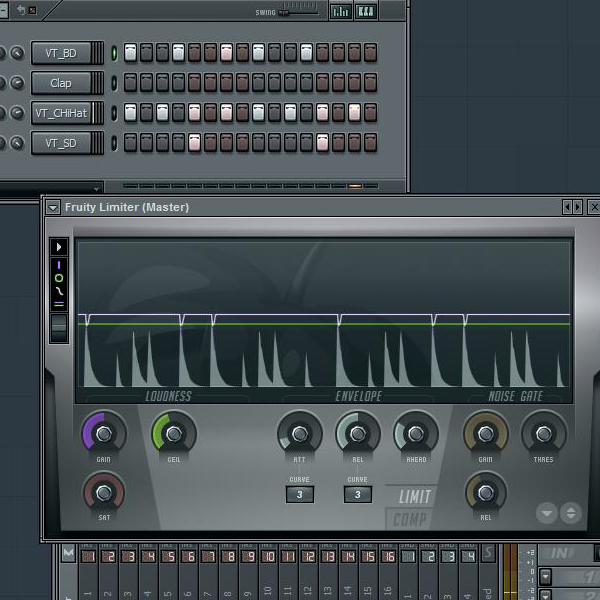Adjust the Swing slider
The width and height of the screenshot is (600, 600).
tap(284, 13)
